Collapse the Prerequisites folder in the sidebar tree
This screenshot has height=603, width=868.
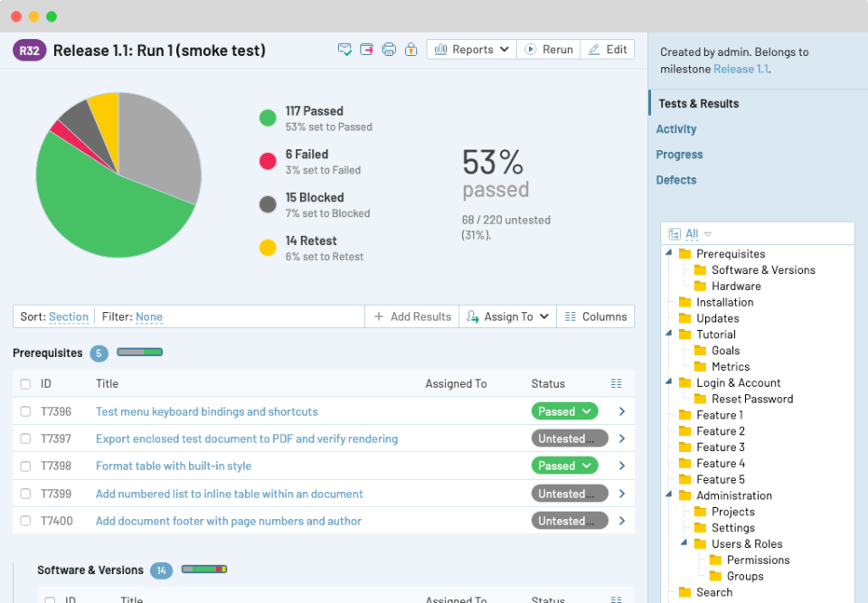coord(667,253)
